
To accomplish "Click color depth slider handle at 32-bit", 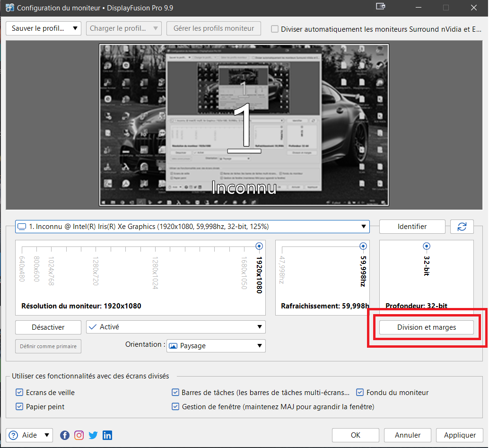I will coord(426,246).
